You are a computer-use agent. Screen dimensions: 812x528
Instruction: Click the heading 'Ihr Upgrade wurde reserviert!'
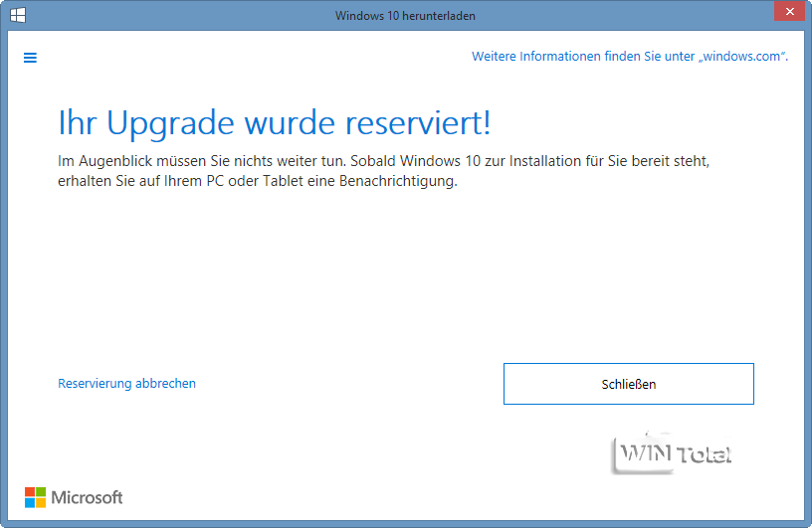pyautogui.click(x=274, y=123)
